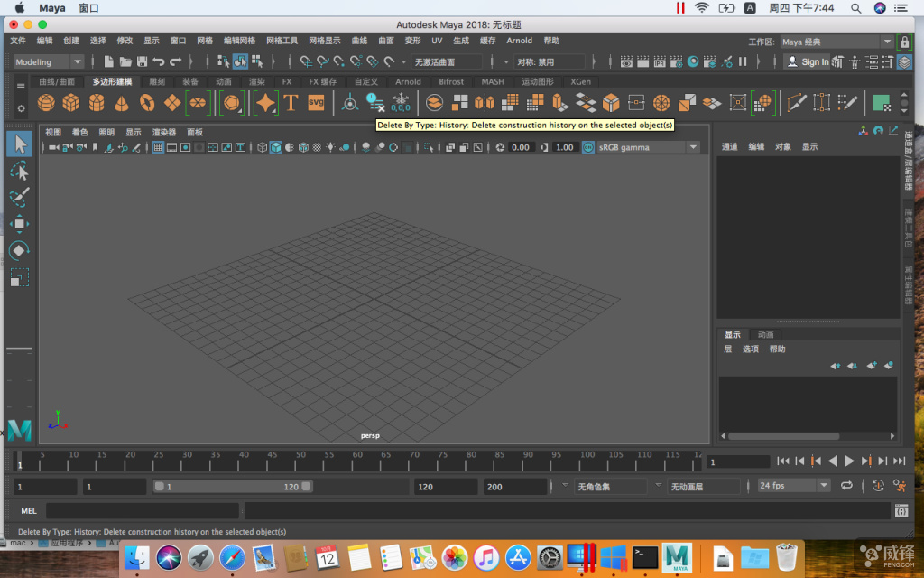Screen dimensions: 924x578
Task: Click the play forwards button
Action: [849, 461]
